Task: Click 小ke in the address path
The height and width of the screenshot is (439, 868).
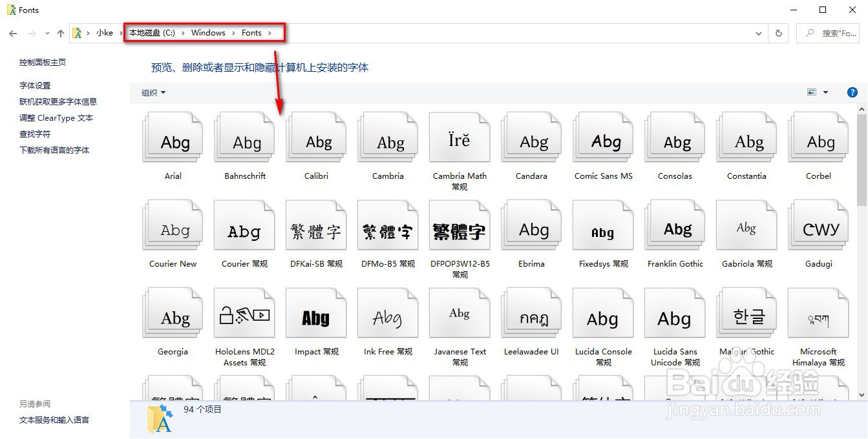Action: click(105, 33)
